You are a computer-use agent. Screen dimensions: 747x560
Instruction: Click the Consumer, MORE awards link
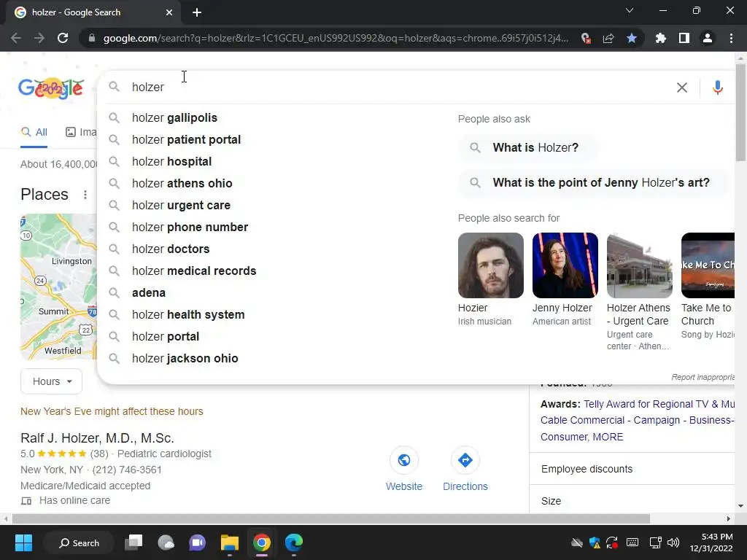pyautogui.click(x=581, y=437)
